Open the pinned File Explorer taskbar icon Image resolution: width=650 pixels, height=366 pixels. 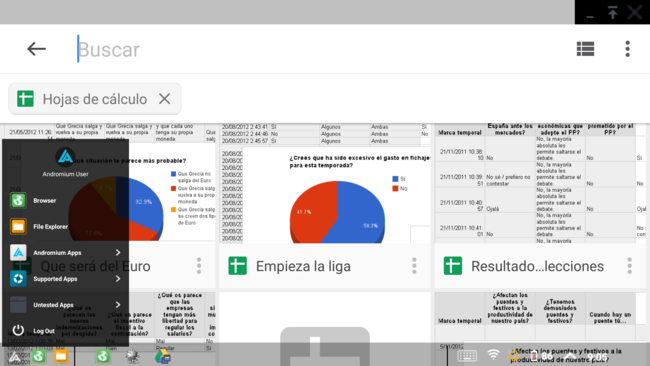click(x=61, y=356)
